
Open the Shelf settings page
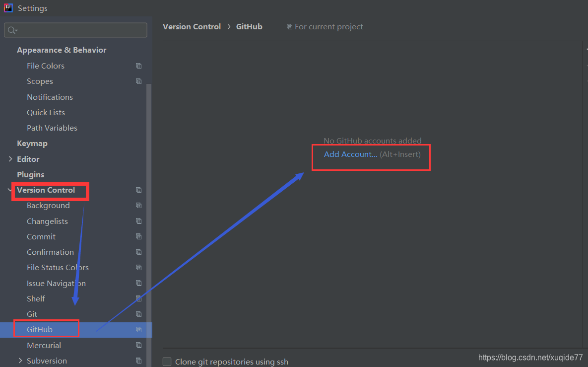click(x=36, y=298)
